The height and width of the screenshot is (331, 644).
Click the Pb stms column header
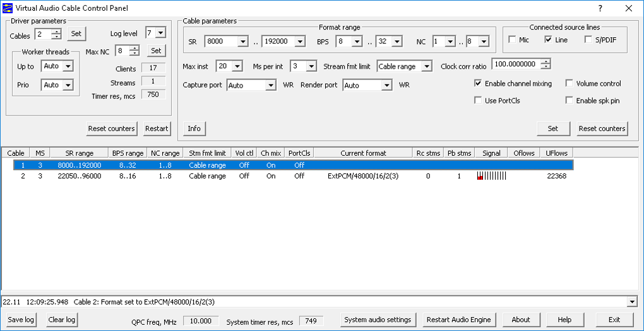pyautogui.click(x=459, y=153)
